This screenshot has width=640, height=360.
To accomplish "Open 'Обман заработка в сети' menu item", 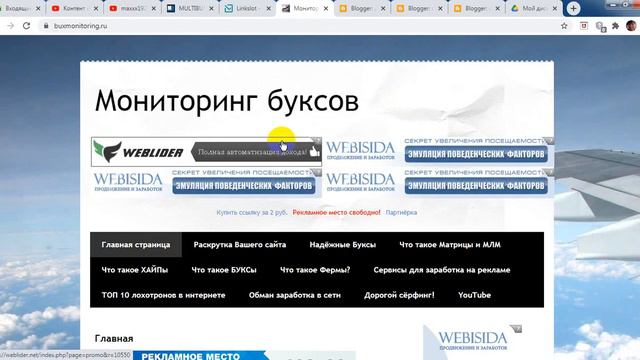I will pyautogui.click(x=295, y=295).
